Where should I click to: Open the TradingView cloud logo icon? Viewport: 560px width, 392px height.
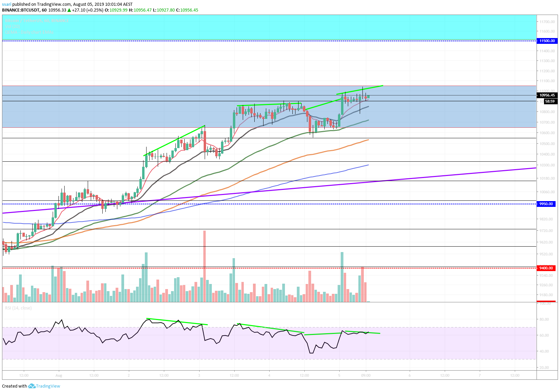[x=32, y=386]
